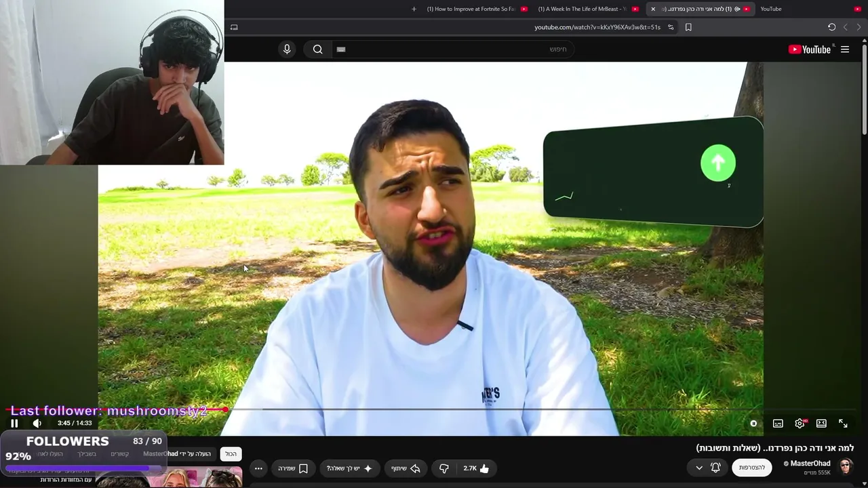This screenshot has width=868, height=488.
Task: Click the green up-arrow circle on the video card
Action: 717,163
